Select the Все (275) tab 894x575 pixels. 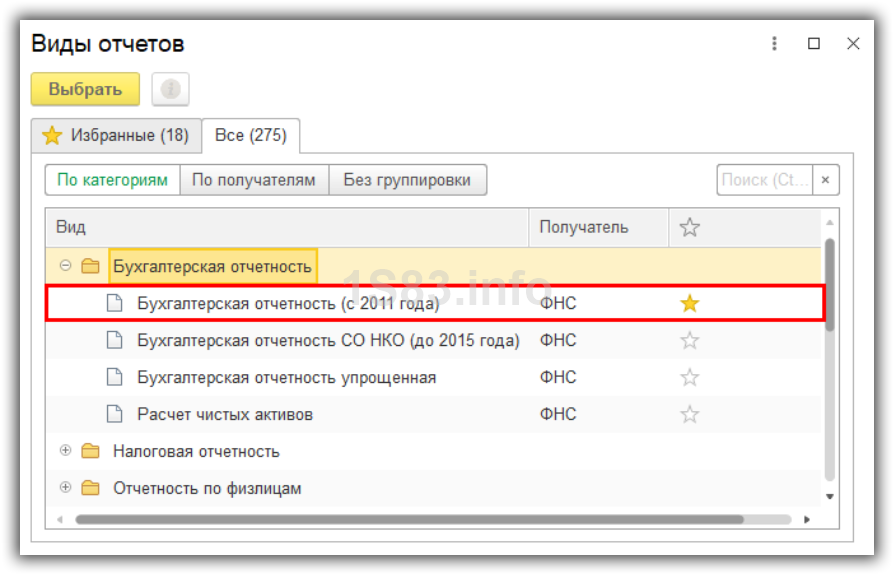(251, 135)
